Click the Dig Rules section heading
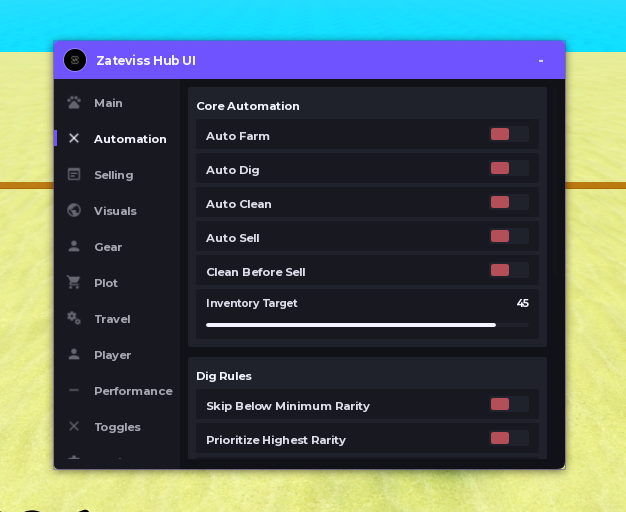This screenshot has height=512, width=626. coord(224,376)
